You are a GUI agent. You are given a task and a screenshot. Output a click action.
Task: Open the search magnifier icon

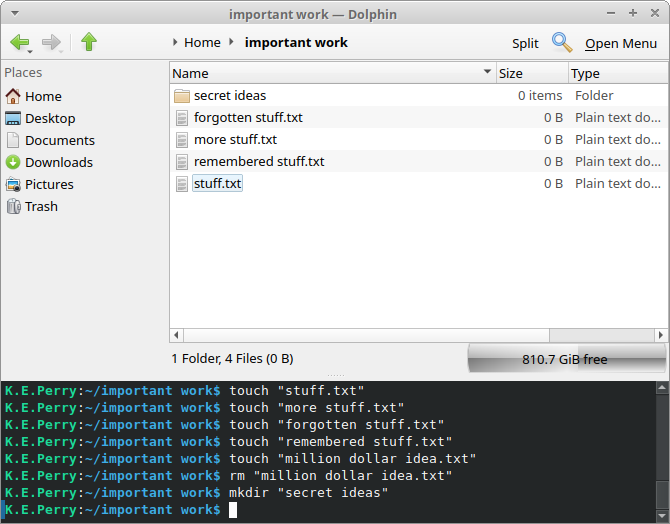tap(562, 42)
